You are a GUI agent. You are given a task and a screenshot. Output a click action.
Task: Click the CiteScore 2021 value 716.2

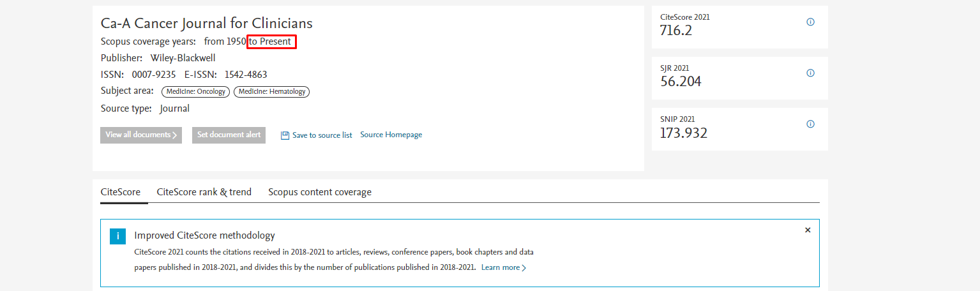click(676, 31)
